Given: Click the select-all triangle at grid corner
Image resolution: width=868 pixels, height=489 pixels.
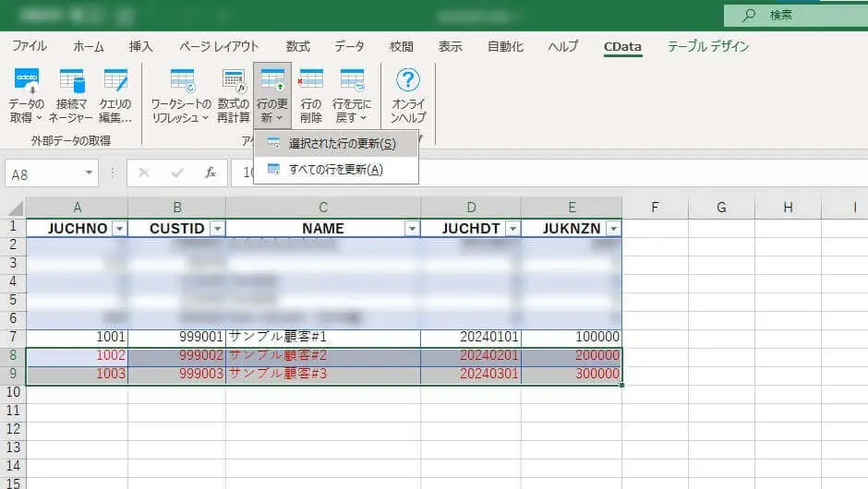Looking at the screenshot, I should click(x=16, y=208).
